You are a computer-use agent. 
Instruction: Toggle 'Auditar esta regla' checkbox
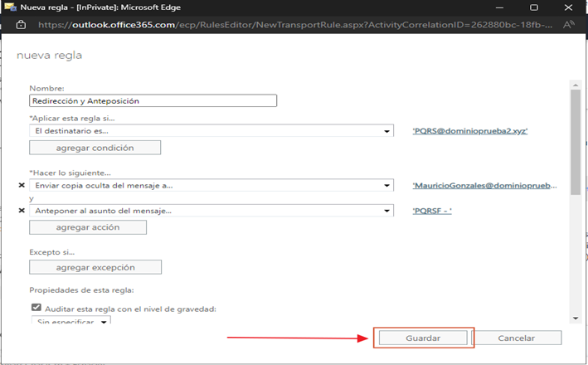(x=35, y=308)
